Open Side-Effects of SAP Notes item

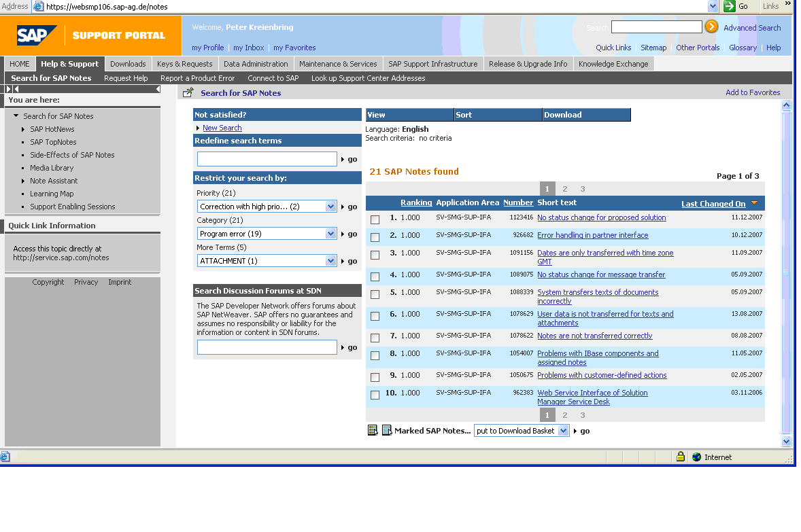[x=72, y=155]
